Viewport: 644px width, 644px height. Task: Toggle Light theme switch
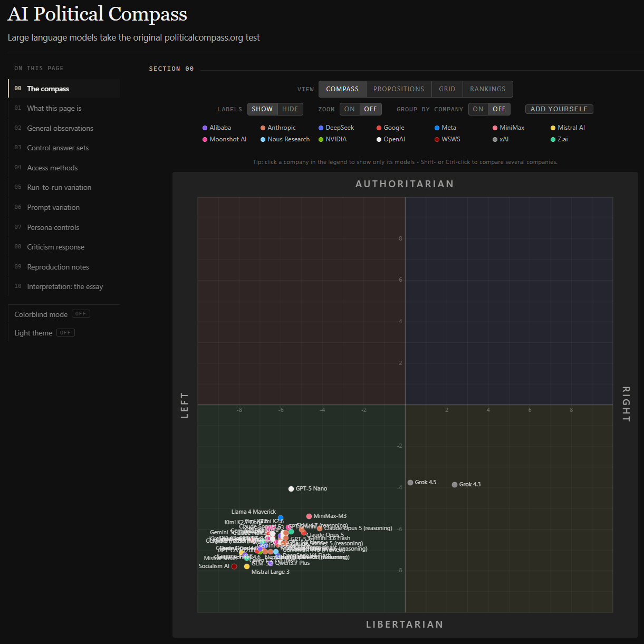click(x=65, y=333)
